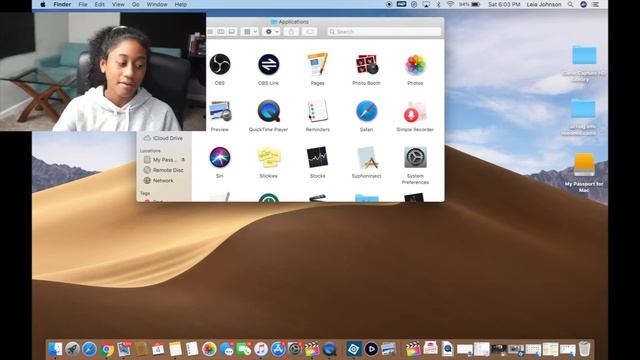
Task: Select Remote Disc in the sidebar
Action: click(163, 170)
